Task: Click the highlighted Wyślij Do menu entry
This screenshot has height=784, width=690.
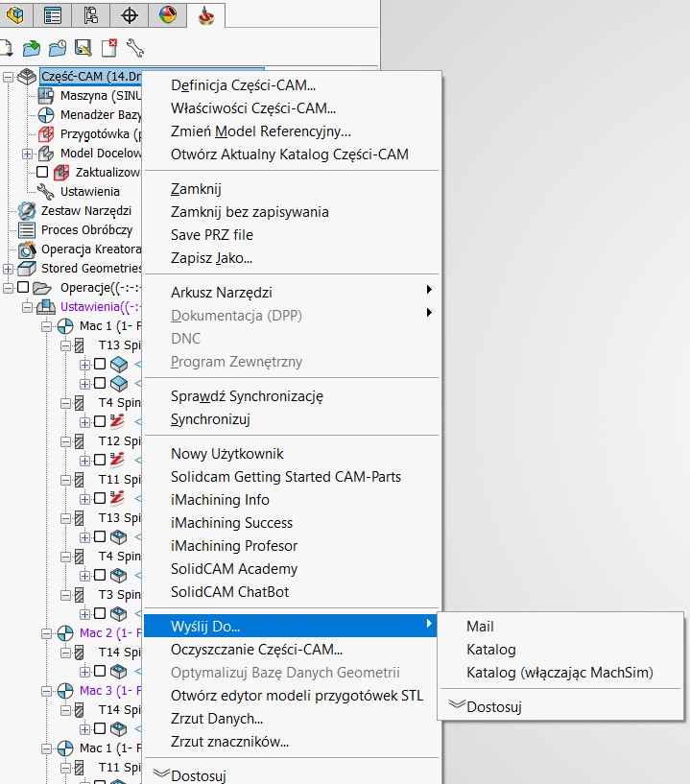Action: pos(291,626)
